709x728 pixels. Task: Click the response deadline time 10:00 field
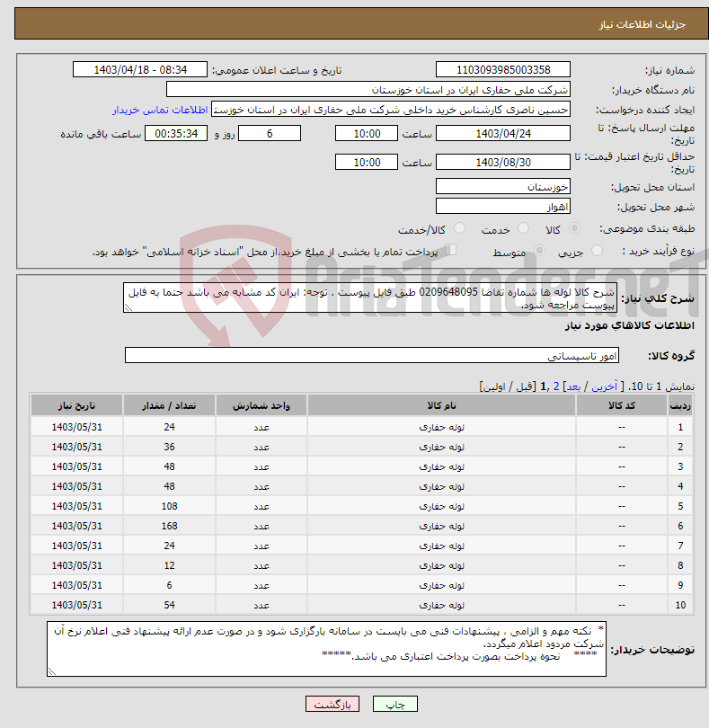(367, 133)
